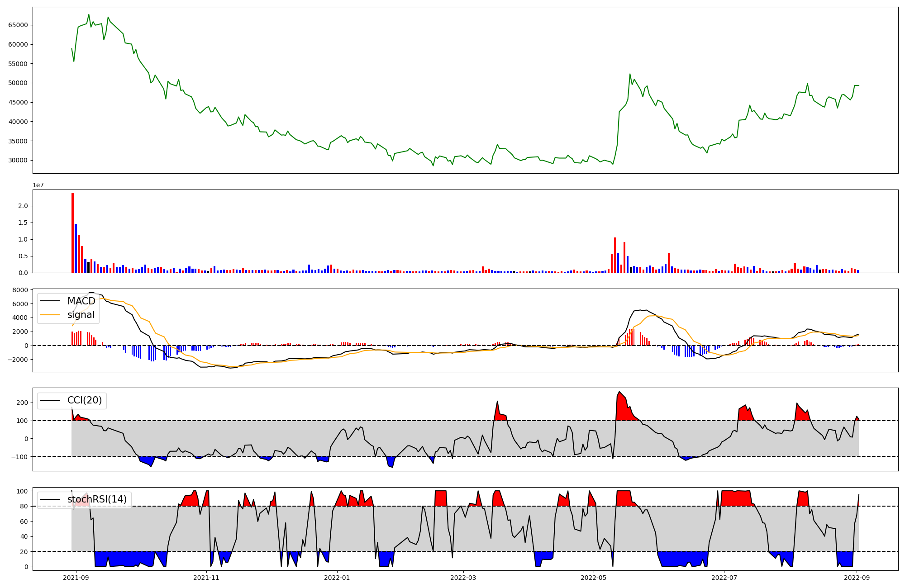Click the 60 tick on stochRSI axis
905x588 pixels.
[24, 522]
